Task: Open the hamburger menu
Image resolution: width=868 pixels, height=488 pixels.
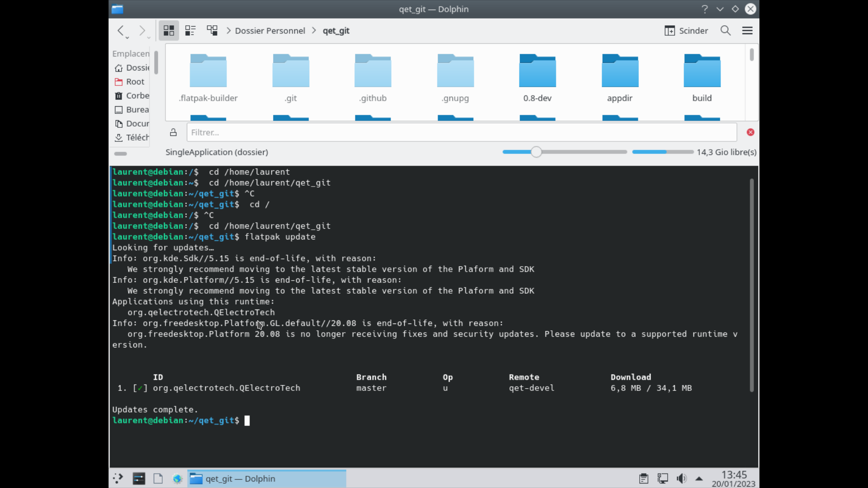Action: point(747,30)
